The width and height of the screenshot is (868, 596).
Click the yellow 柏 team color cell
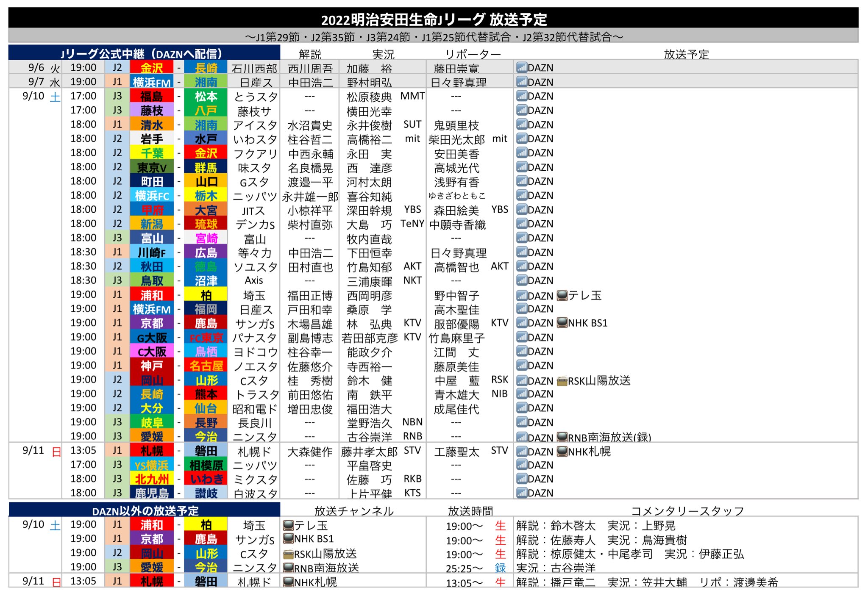click(x=206, y=295)
